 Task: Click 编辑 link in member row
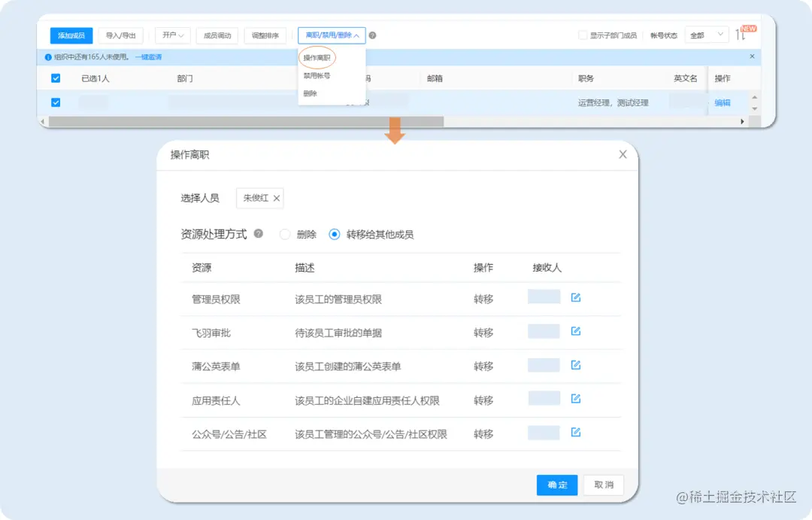pos(723,102)
